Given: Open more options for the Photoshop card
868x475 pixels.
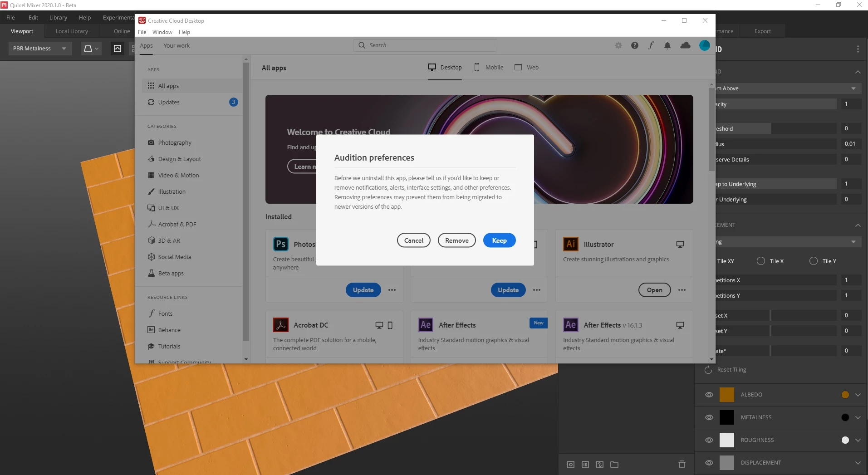Looking at the screenshot, I should click(x=392, y=290).
